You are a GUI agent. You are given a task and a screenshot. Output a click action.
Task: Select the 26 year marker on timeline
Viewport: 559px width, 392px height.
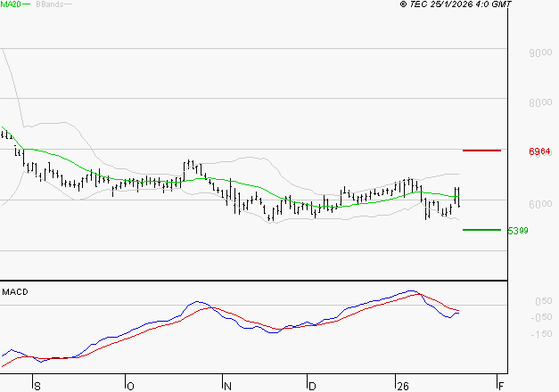402,386
